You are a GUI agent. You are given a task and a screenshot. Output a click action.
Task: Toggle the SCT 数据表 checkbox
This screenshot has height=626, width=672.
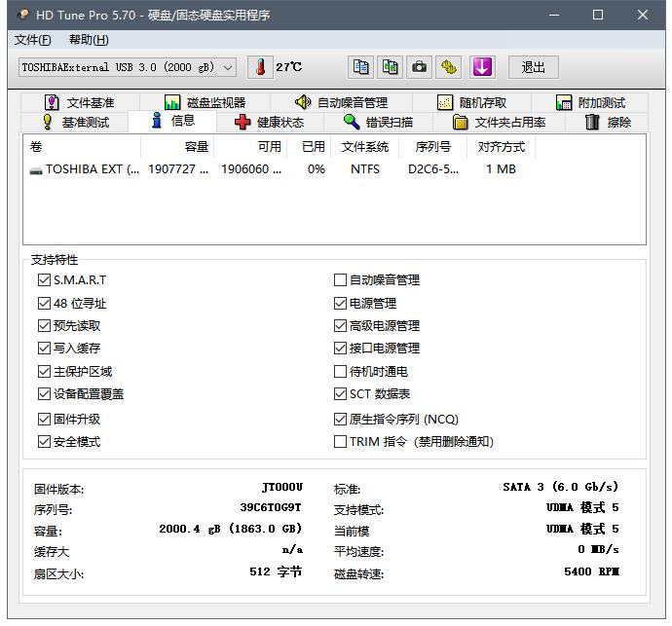(340, 393)
